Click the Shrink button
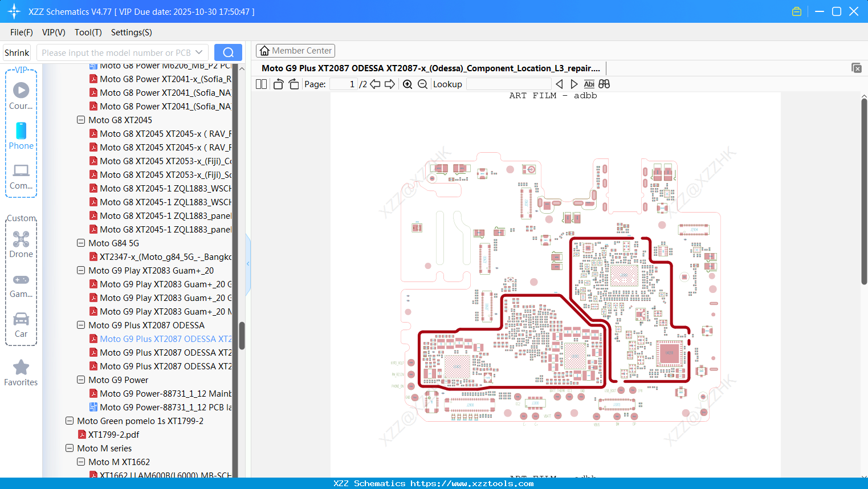This screenshot has height=489, width=868. coord(17,52)
